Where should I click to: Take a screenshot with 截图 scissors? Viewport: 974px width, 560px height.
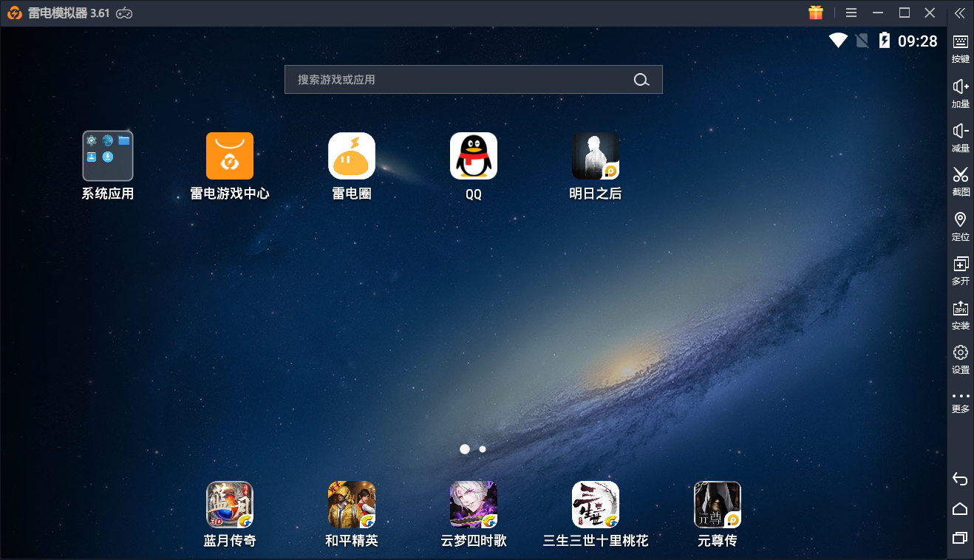(x=960, y=181)
